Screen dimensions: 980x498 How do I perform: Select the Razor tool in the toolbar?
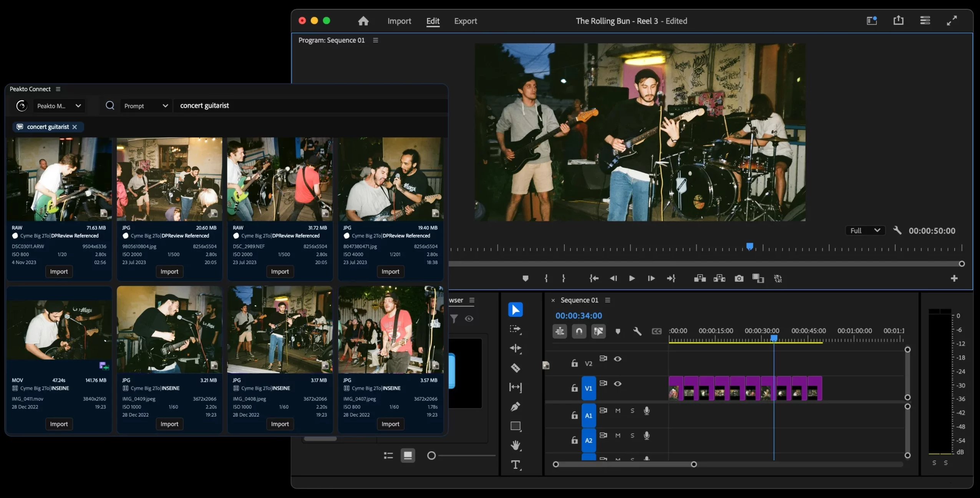[x=515, y=368]
